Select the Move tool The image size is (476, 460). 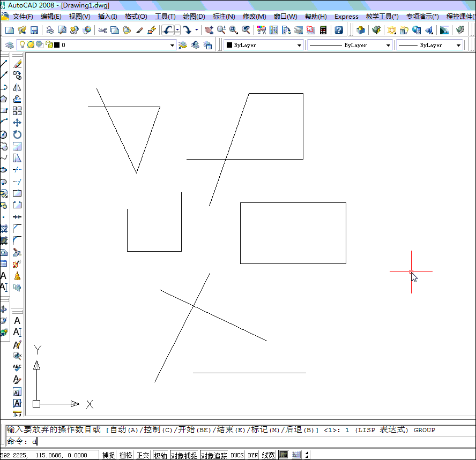17,123
